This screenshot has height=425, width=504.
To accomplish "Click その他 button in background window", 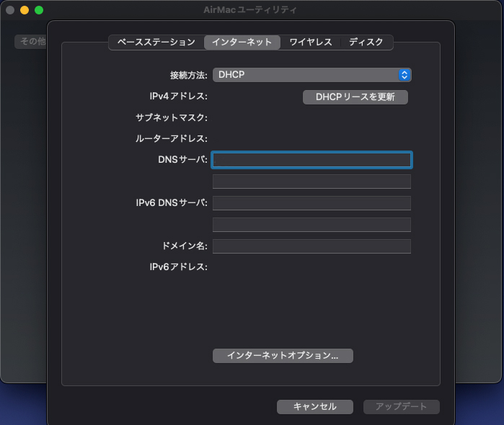I will 31,42.
